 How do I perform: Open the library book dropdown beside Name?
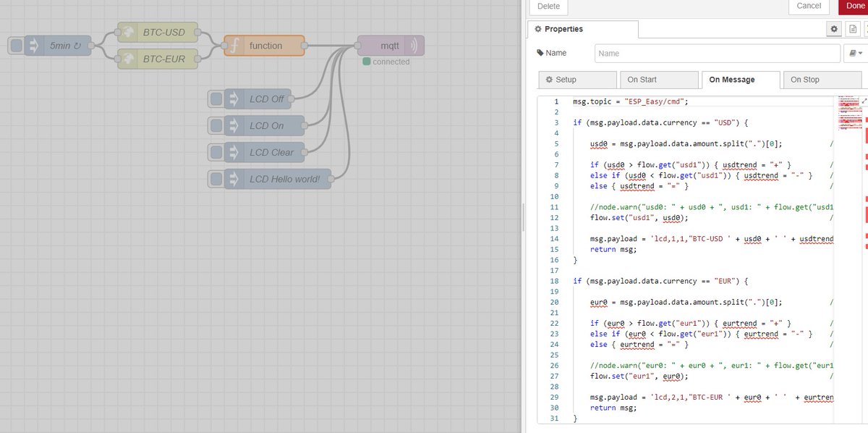856,54
